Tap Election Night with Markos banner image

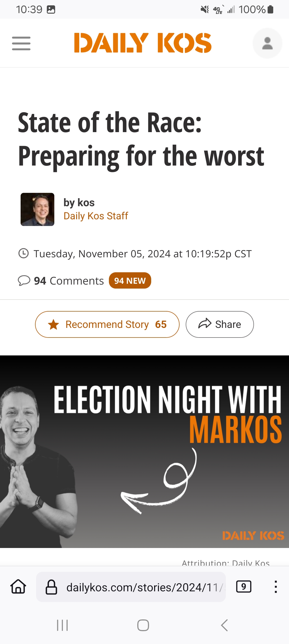point(144,451)
